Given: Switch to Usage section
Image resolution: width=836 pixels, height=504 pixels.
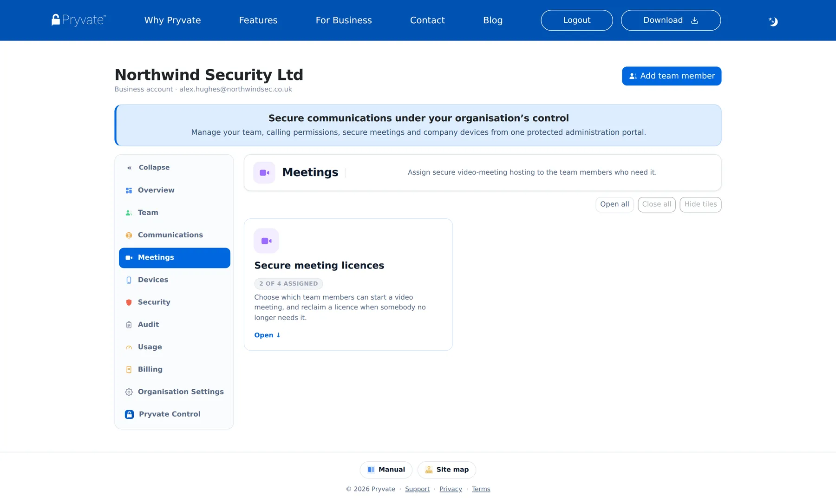Looking at the screenshot, I should point(175,347).
